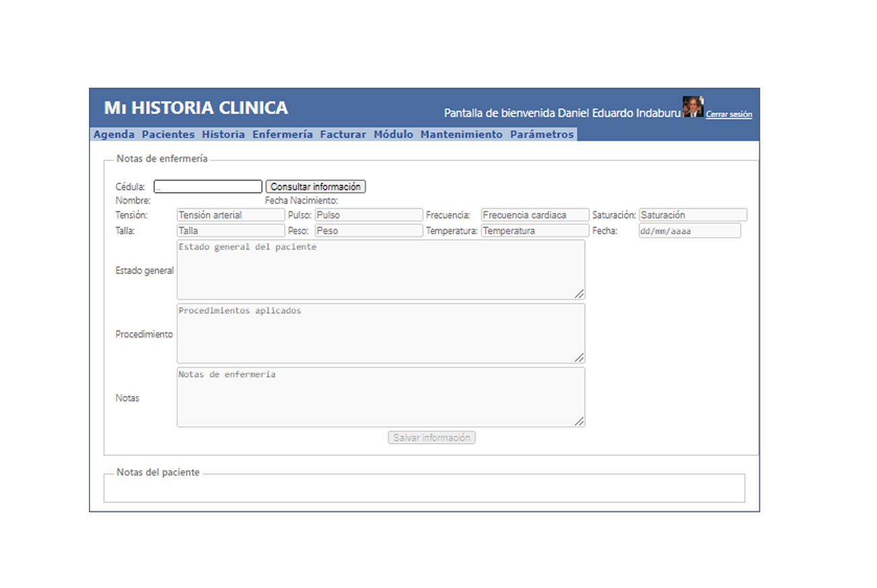The height and width of the screenshot is (588, 877).
Task: Click the Consultar información button
Action: coord(316,187)
